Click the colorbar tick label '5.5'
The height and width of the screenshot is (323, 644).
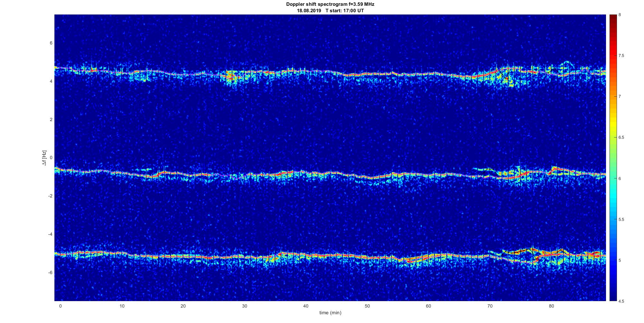(621, 220)
